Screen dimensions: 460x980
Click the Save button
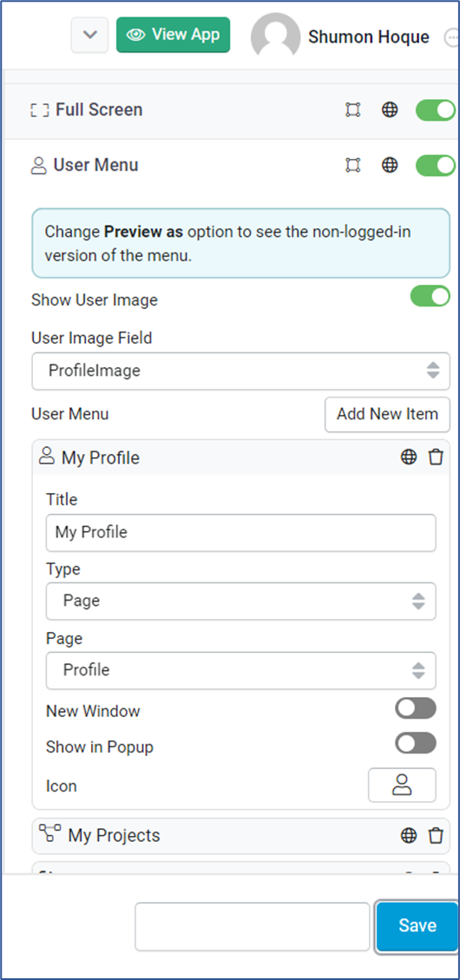[x=417, y=926]
